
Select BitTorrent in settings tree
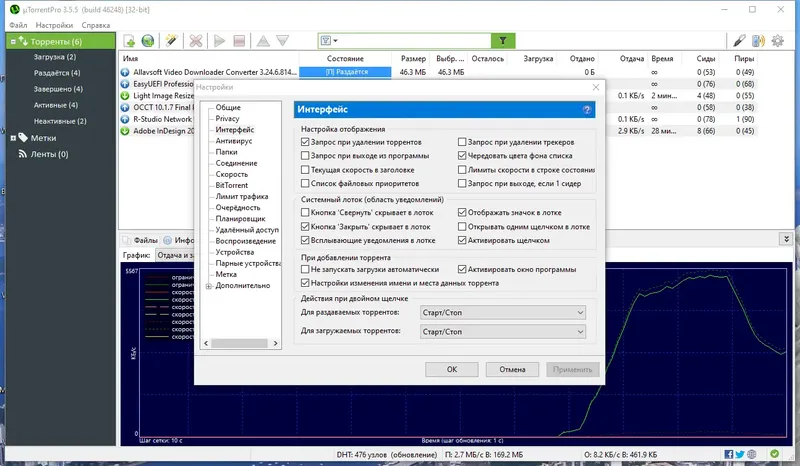coord(232,185)
